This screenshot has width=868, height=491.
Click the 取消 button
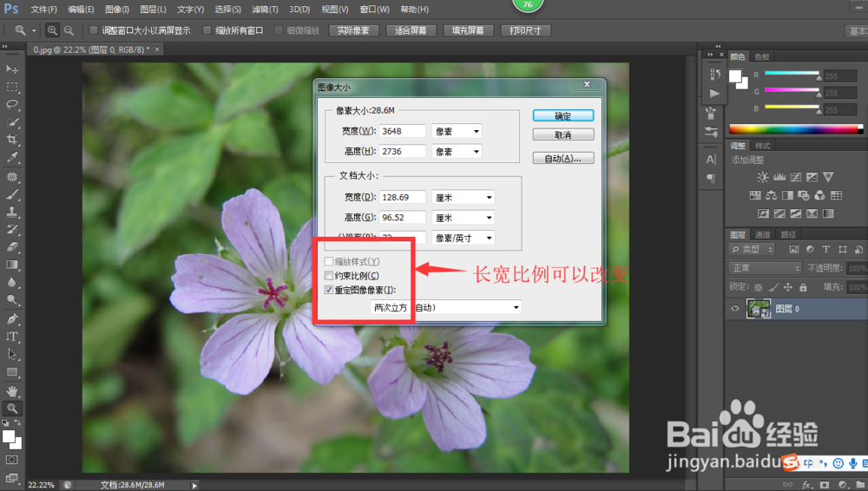pyautogui.click(x=563, y=135)
